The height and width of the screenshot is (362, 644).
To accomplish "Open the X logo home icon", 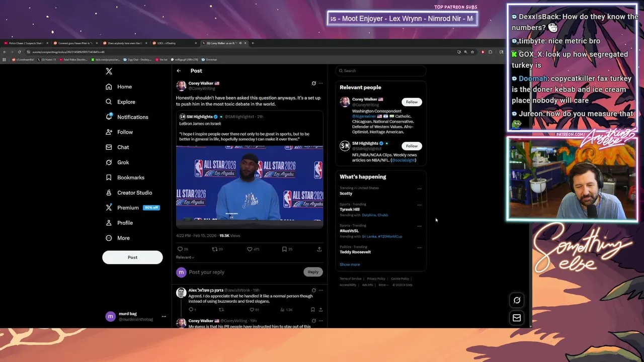I will 109,71.
